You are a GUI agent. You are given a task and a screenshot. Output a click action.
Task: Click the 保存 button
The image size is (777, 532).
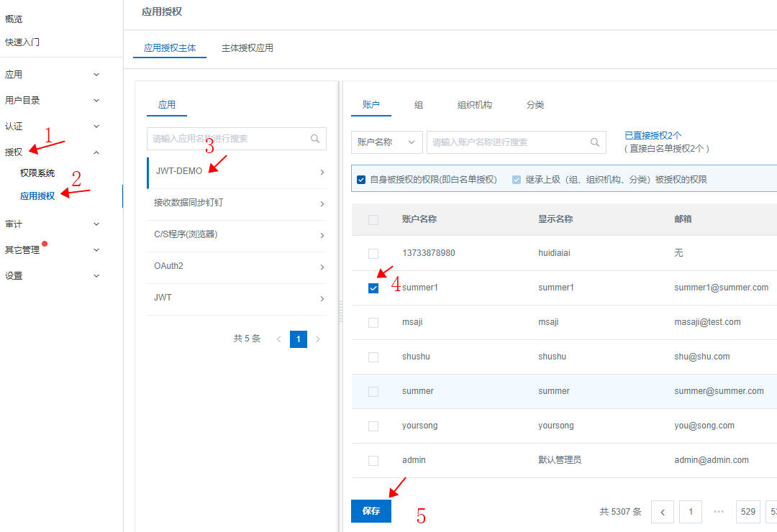[x=371, y=511]
